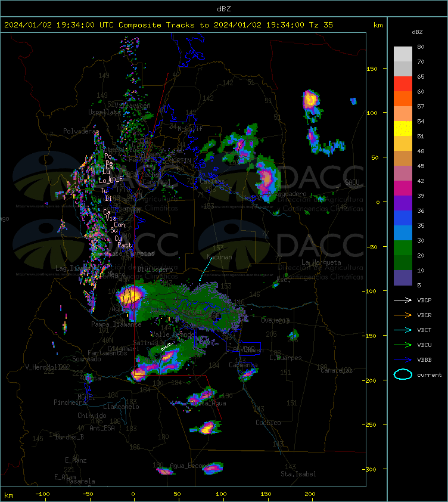448x502 pixels.
Task: Click the orange VBCR arrow legend icon
Action: tap(403, 315)
